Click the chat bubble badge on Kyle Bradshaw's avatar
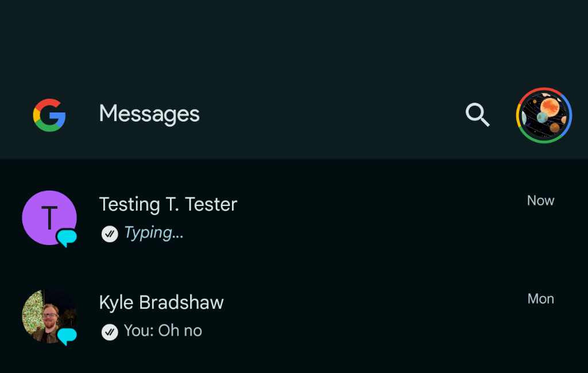Image resolution: width=588 pixels, height=373 pixels. tap(66, 333)
